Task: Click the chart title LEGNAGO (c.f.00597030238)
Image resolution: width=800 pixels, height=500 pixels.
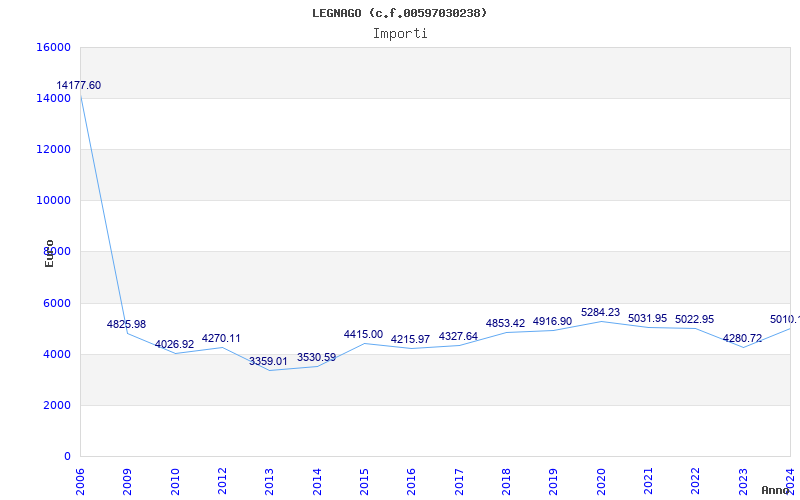Action: (x=400, y=13)
